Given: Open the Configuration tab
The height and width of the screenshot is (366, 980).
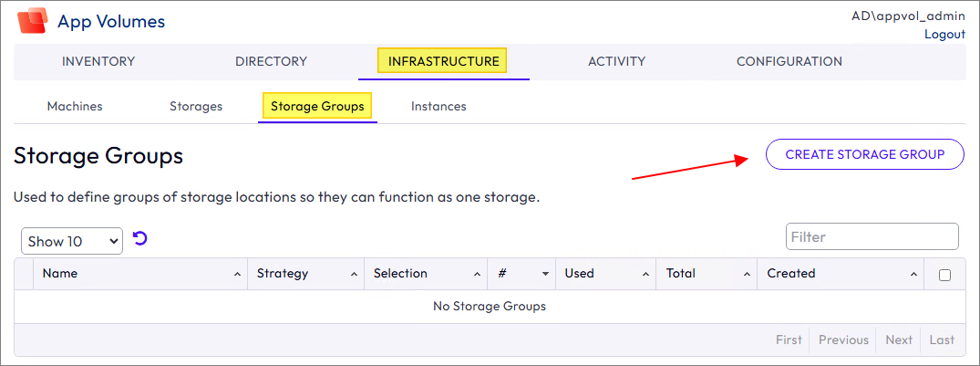Looking at the screenshot, I should coord(789,61).
